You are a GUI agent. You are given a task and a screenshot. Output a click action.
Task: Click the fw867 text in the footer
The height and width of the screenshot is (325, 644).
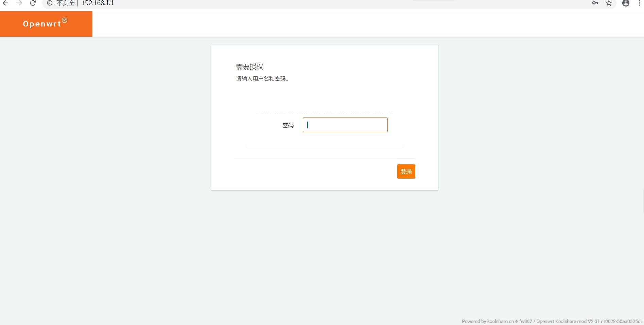[x=525, y=321]
